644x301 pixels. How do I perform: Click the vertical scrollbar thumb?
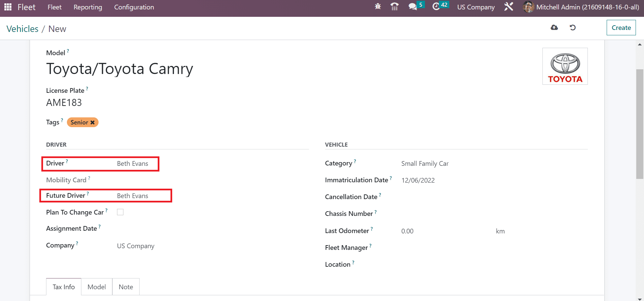[x=640, y=124]
